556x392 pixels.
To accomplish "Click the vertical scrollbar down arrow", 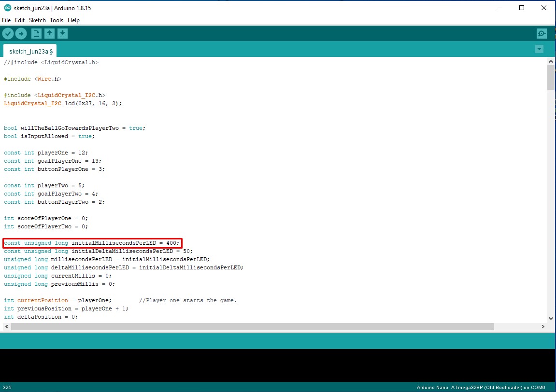I will point(551,318).
